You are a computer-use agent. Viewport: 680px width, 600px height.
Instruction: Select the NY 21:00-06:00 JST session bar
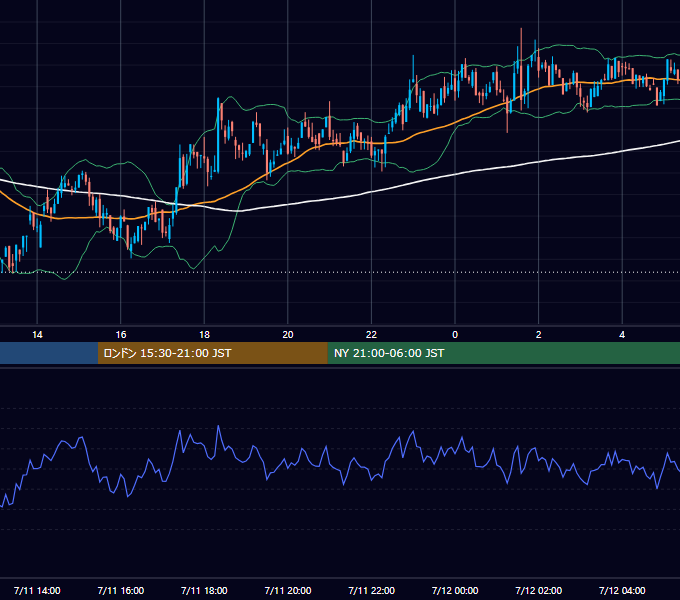coord(503,353)
